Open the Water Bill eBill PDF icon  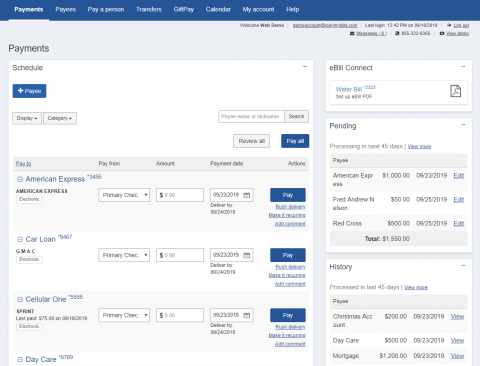[455, 91]
